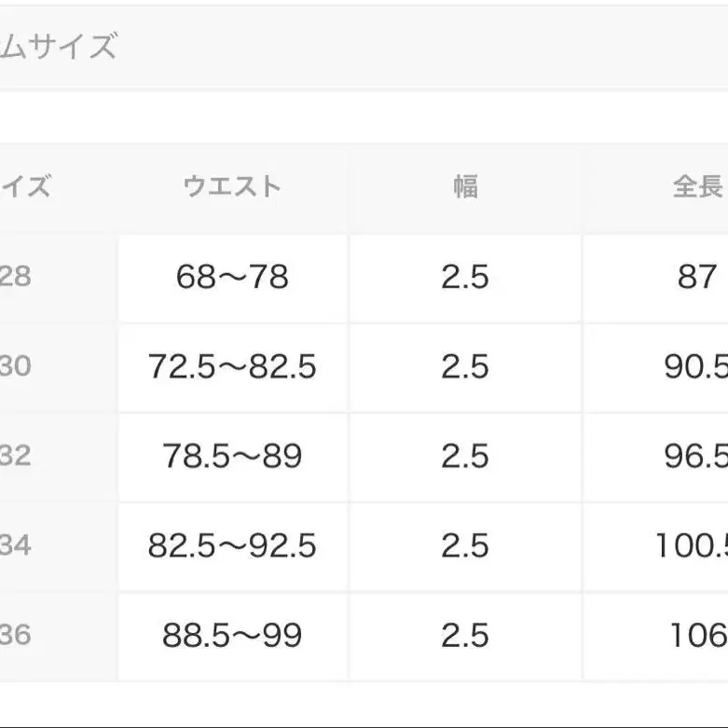Click the 88.5～99 waist cell
Image resolution: width=728 pixels, height=728 pixels.
click(232, 635)
